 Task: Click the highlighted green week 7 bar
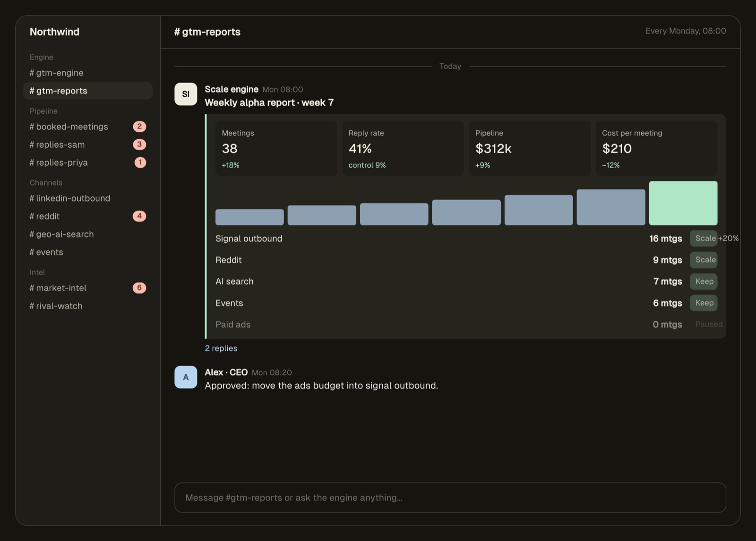click(683, 203)
